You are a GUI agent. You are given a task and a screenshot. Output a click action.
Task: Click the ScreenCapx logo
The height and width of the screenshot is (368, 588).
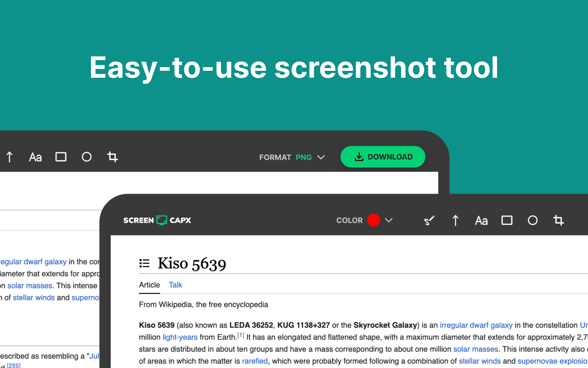157,220
